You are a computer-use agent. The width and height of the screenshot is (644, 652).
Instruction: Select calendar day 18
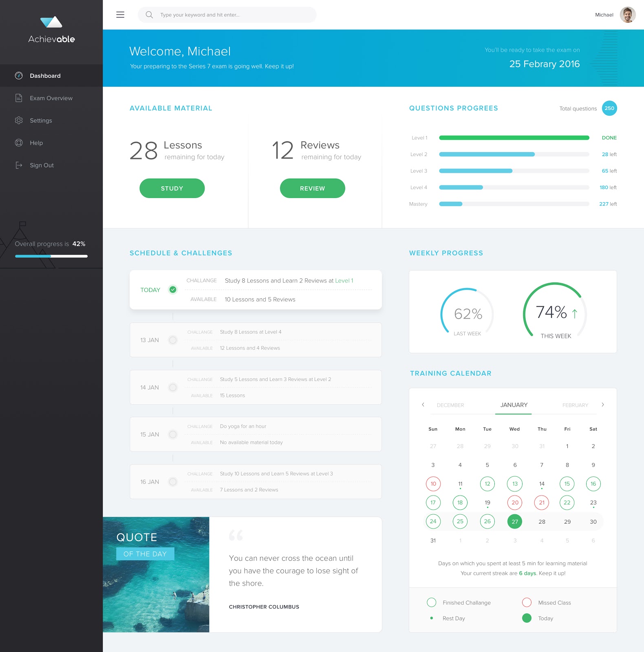460,502
